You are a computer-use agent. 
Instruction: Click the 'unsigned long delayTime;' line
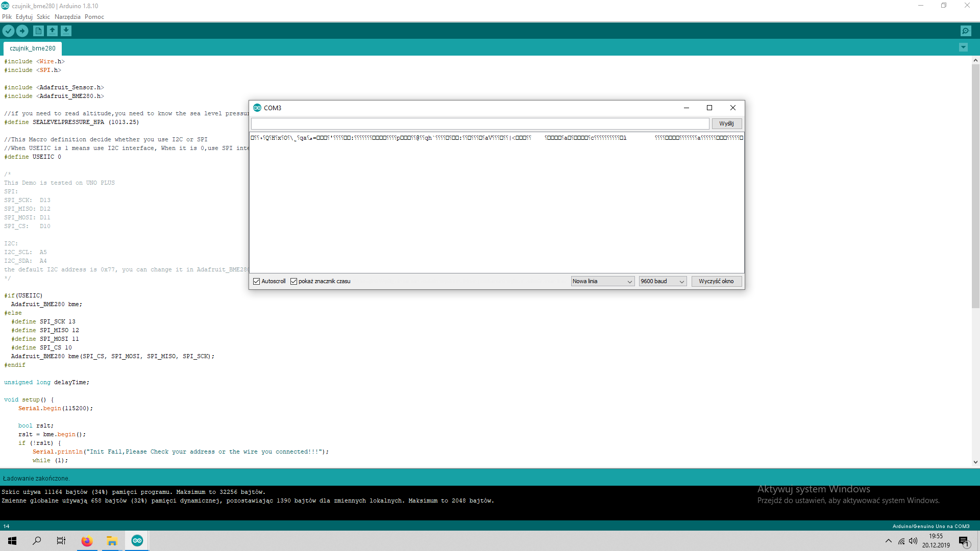pos(46,383)
